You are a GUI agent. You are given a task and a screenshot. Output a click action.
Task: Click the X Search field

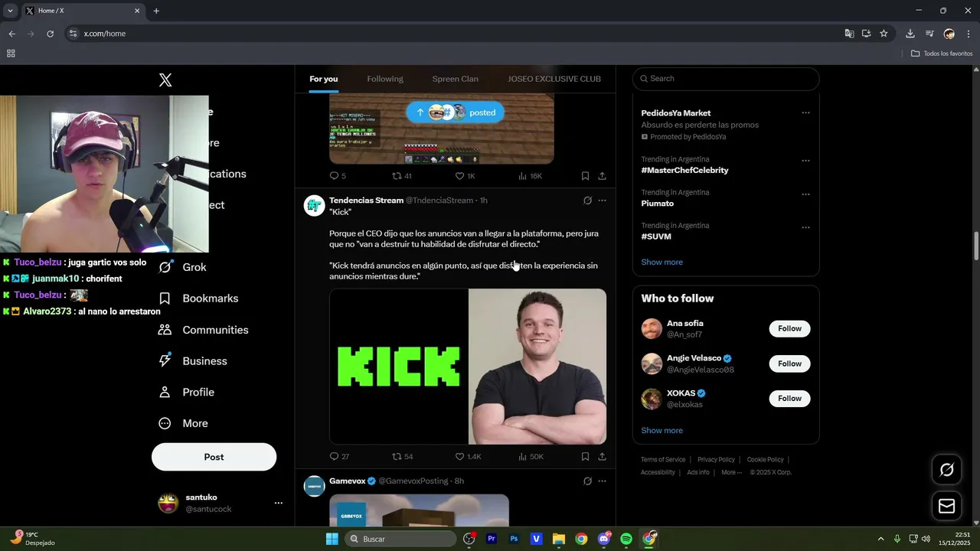(726, 79)
